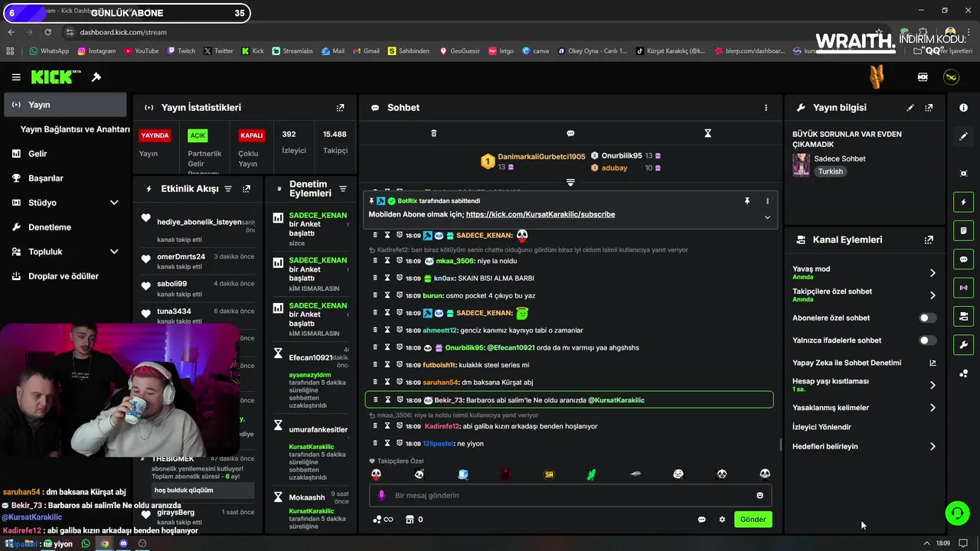Image resolution: width=980 pixels, height=551 pixels.
Task: Expand the pinned message chevron
Action: tap(767, 217)
